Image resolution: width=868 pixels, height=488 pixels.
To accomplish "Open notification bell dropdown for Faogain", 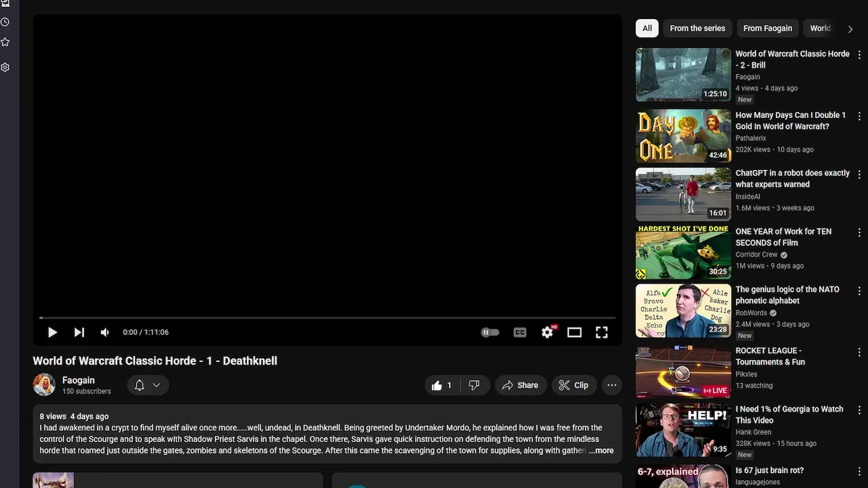I will coord(147,385).
